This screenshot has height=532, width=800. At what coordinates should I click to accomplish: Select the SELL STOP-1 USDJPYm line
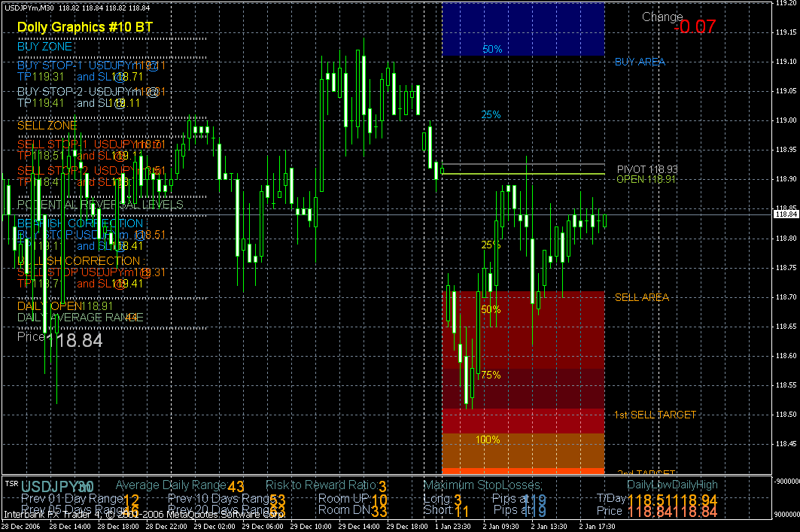tap(91, 145)
